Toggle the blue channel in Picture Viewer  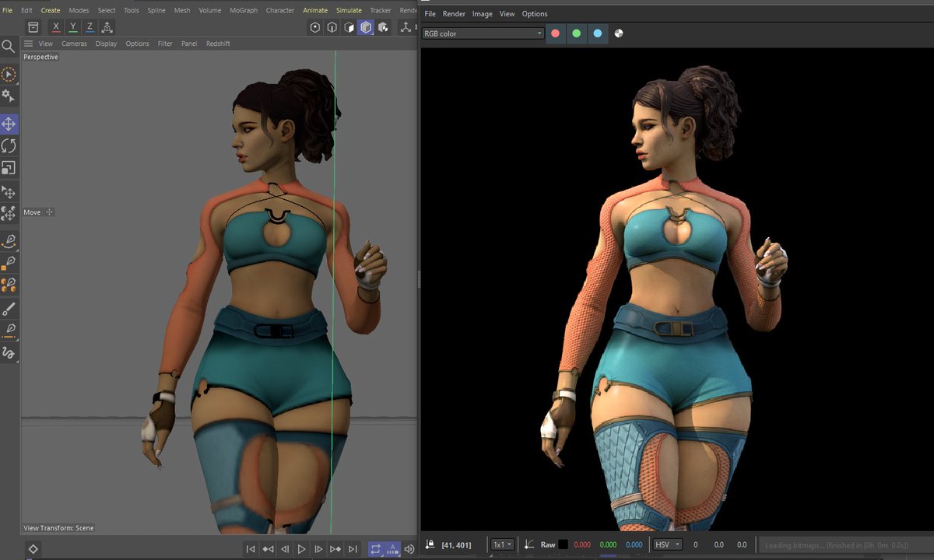[x=598, y=33]
